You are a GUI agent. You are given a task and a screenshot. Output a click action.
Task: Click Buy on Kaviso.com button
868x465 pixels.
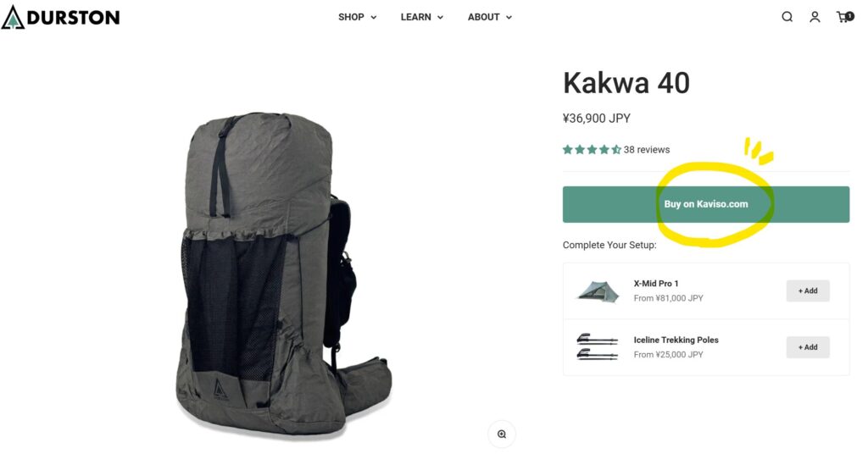[706, 205]
